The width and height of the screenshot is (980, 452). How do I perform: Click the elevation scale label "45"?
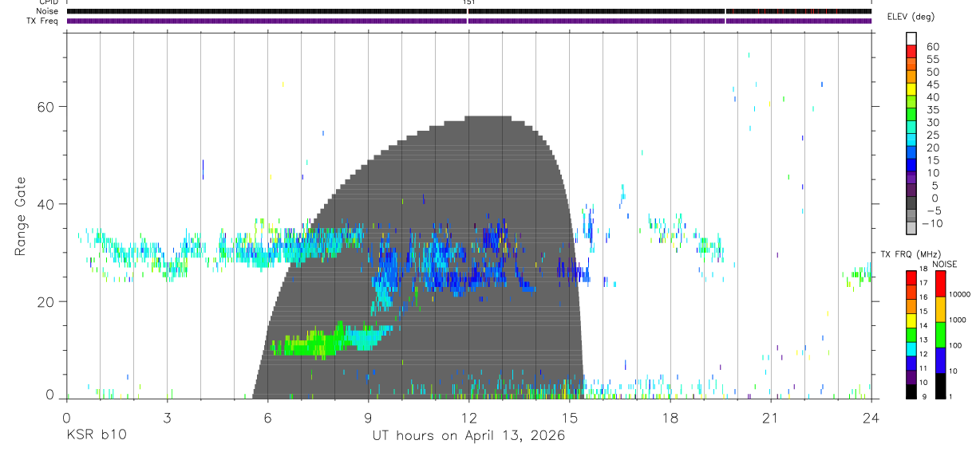(x=932, y=85)
